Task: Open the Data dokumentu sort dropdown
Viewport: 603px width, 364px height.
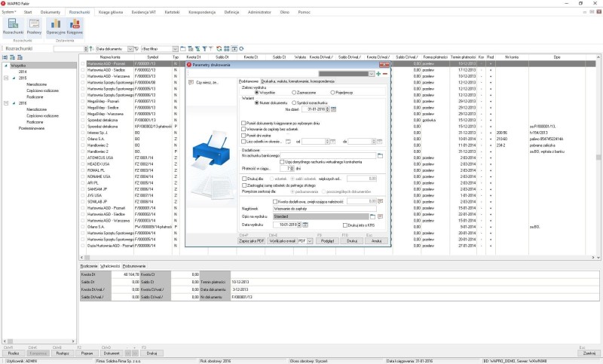Action: (130, 49)
